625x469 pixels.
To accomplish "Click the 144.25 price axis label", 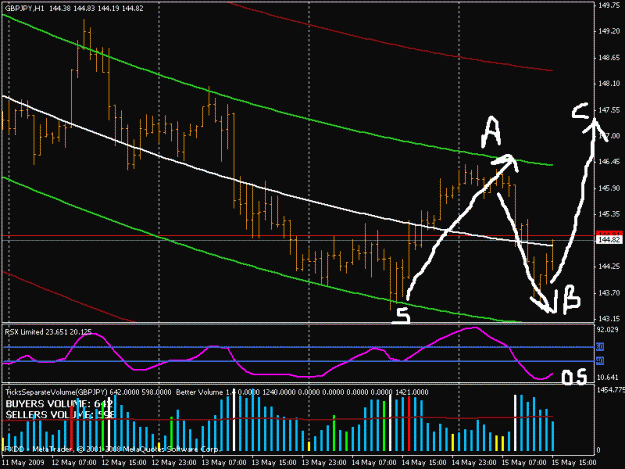I will click(609, 266).
